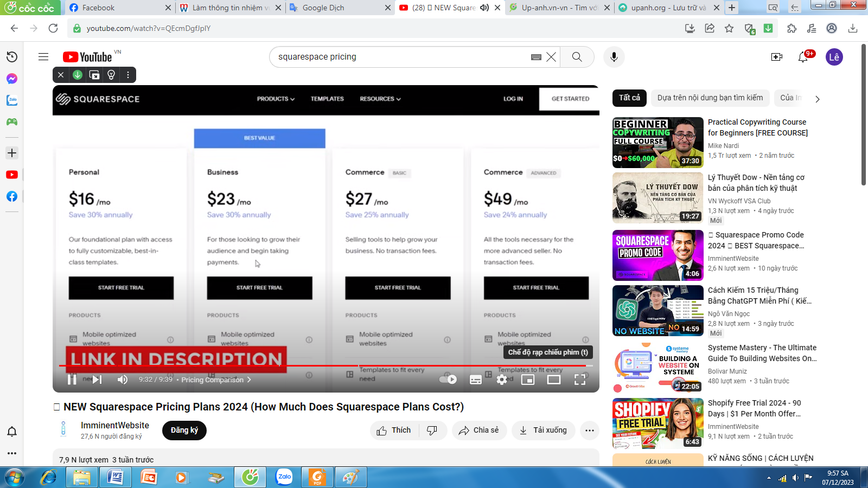Screen dimensions: 868x488
Task: Toggle theater mode
Action: [554, 380]
